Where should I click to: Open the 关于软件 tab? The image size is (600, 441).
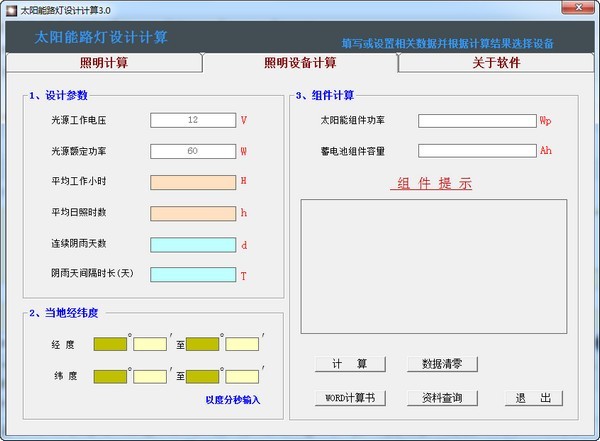[x=496, y=63]
